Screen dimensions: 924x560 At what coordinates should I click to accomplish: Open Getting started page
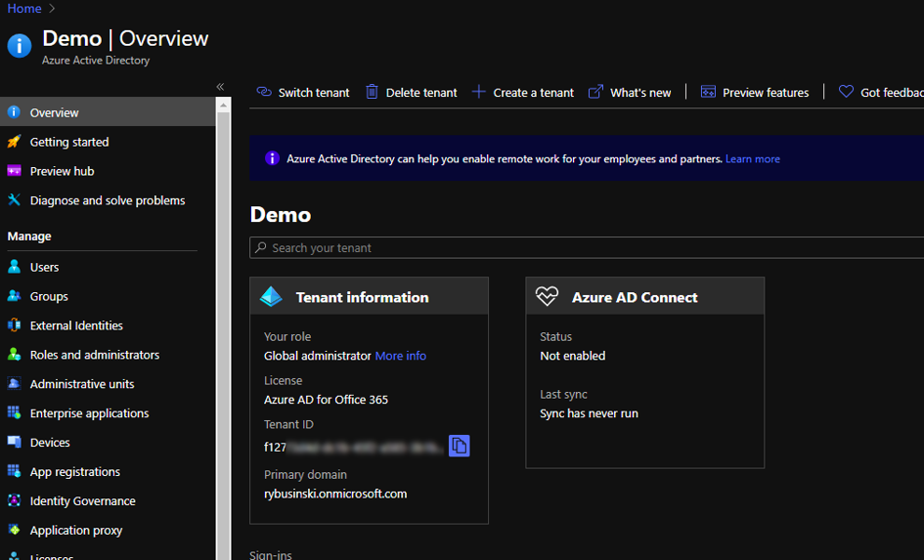69,142
